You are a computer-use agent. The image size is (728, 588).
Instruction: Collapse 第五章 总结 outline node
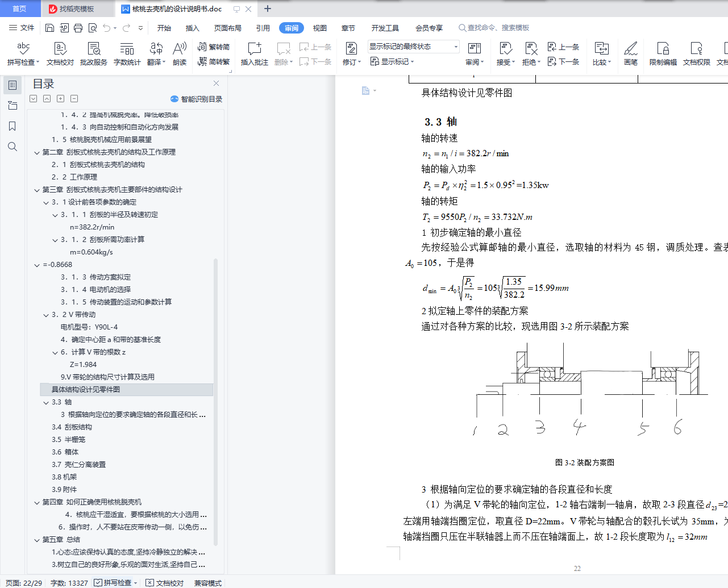(x=37, y=540)
